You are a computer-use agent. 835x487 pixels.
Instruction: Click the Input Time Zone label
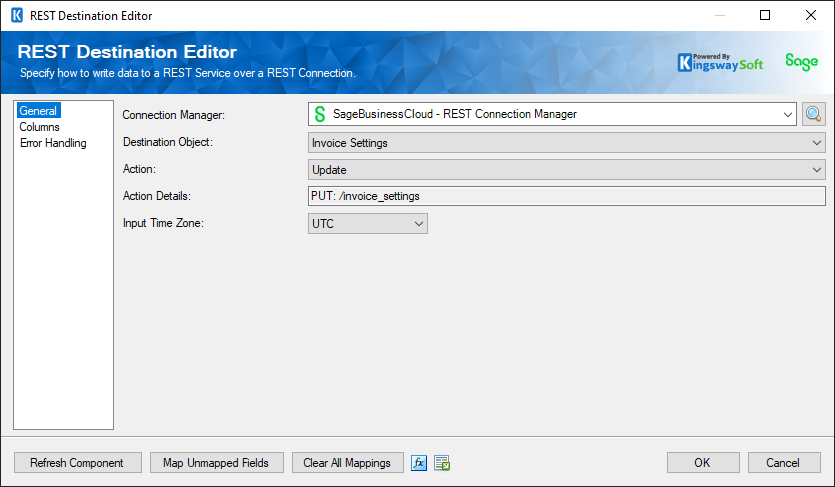pyautogui.click(x=163, y=223)
